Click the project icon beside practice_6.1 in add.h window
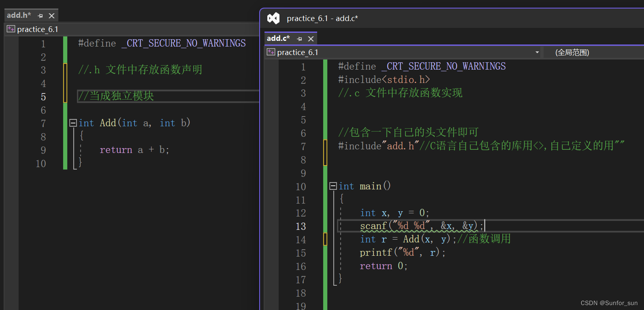644x310 pixels. click(x=11, y=29)
